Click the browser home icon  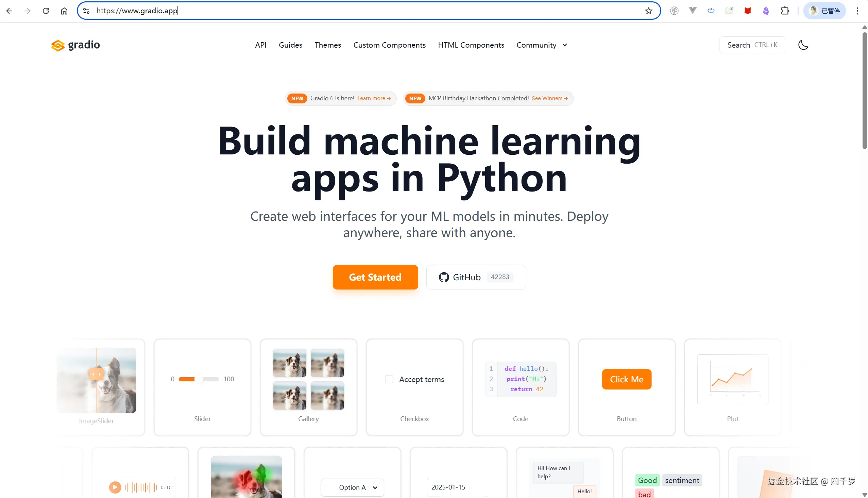click(64, 11)
